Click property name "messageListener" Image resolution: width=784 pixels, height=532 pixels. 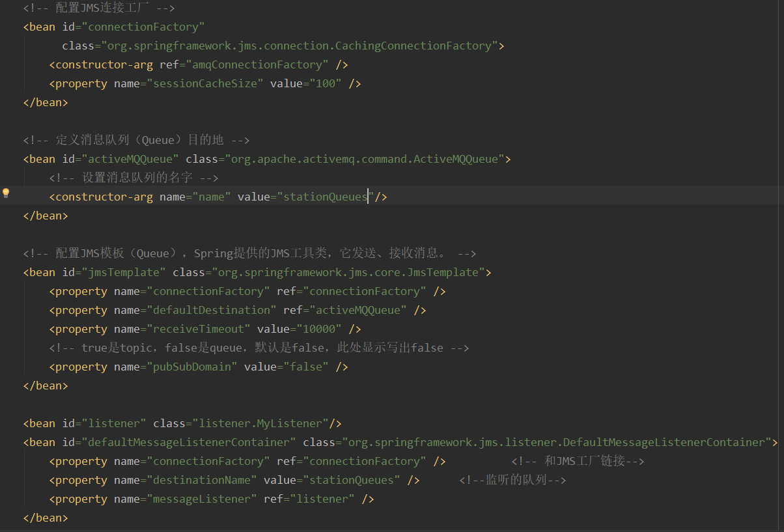(x=202, y=499)
